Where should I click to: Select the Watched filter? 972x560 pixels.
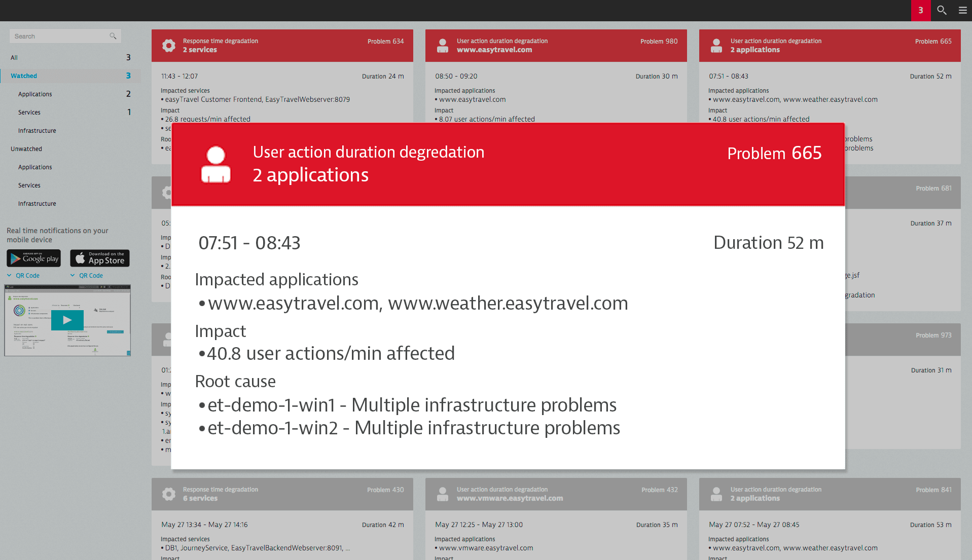[70, 76]
